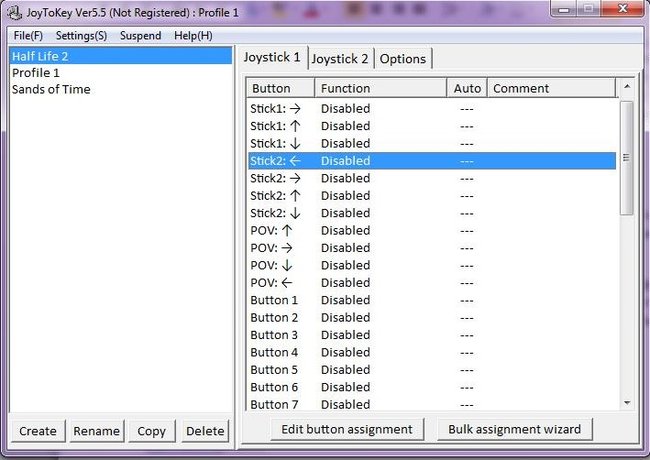Screen dimensions: 650x460
Task: Select the Button 7 row
Action: click(432, 404)
